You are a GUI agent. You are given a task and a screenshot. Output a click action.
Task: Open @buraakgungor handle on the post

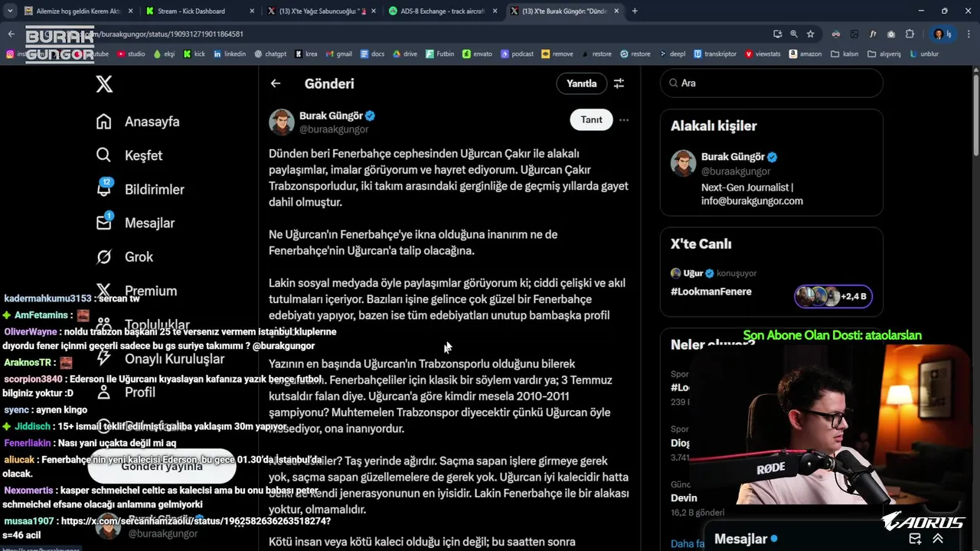pyautogui.click(x=334, y=129)
